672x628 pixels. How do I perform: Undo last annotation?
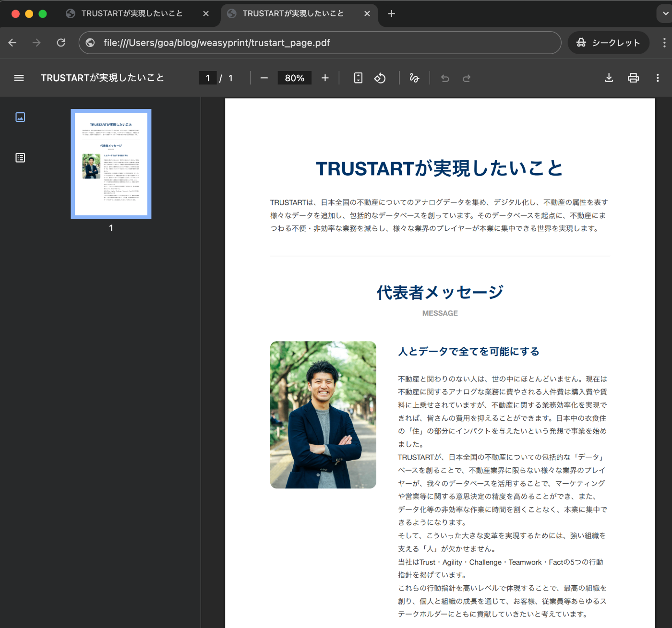(445, 78)
